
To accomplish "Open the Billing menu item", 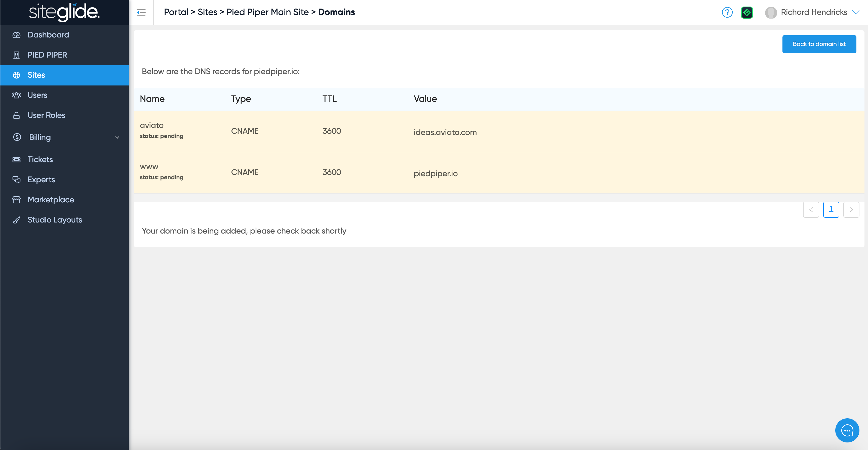I will click(x=64, y=137).
